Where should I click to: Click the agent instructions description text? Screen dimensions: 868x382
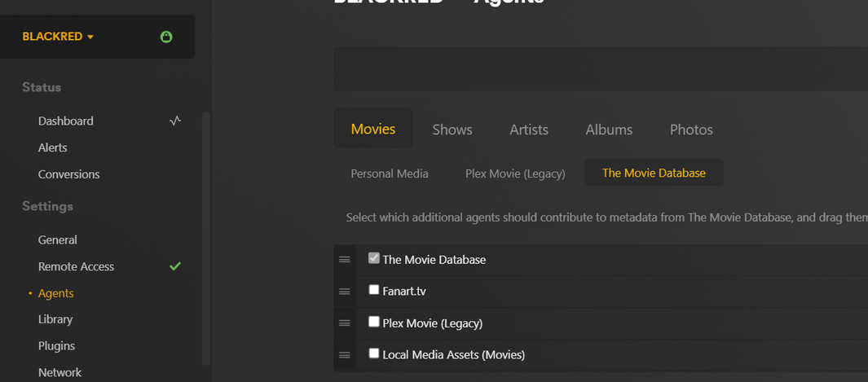point(606,217)
